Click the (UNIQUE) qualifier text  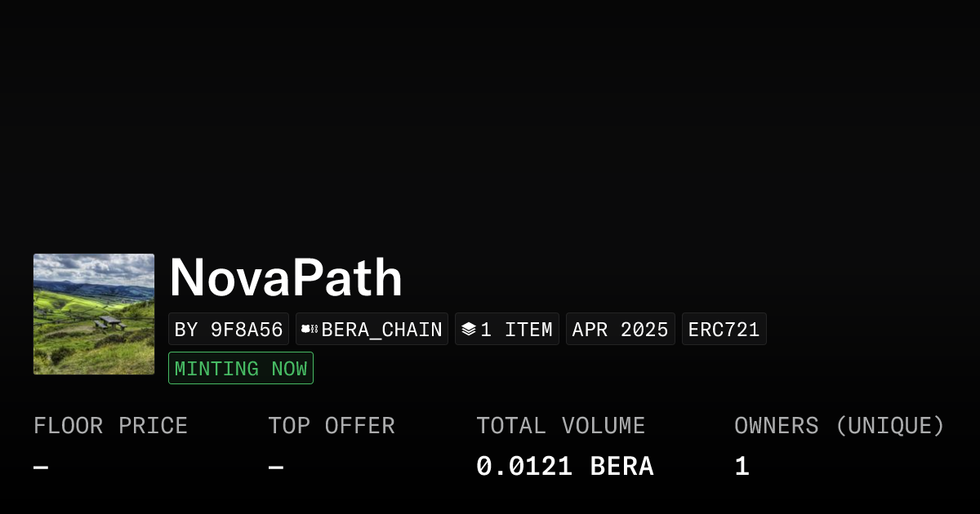coord(890,426)
